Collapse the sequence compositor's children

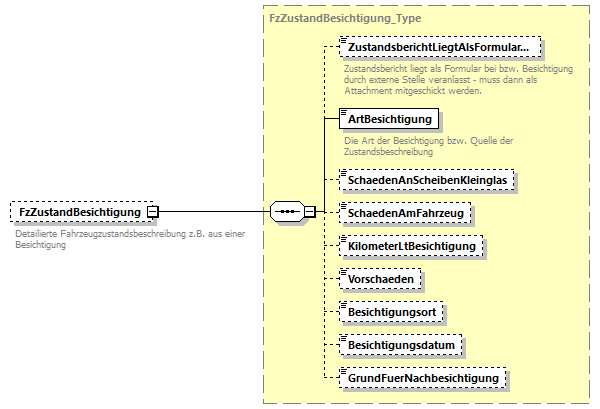310,212
